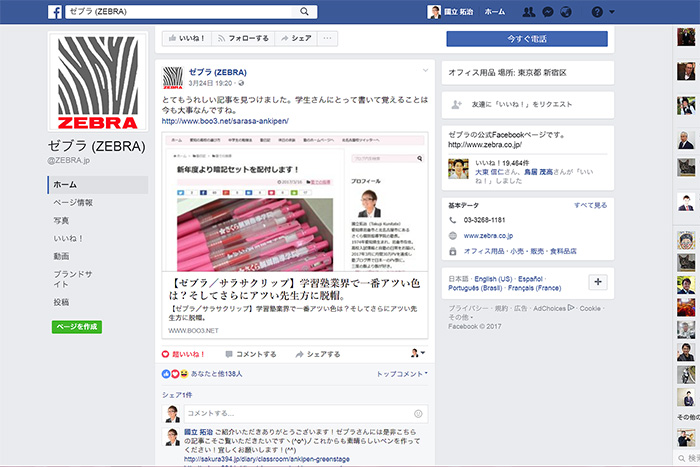Viewport: 700px width, 467px height.
Task: Toggle フォローする follow button
Action: tap(243, 38)
